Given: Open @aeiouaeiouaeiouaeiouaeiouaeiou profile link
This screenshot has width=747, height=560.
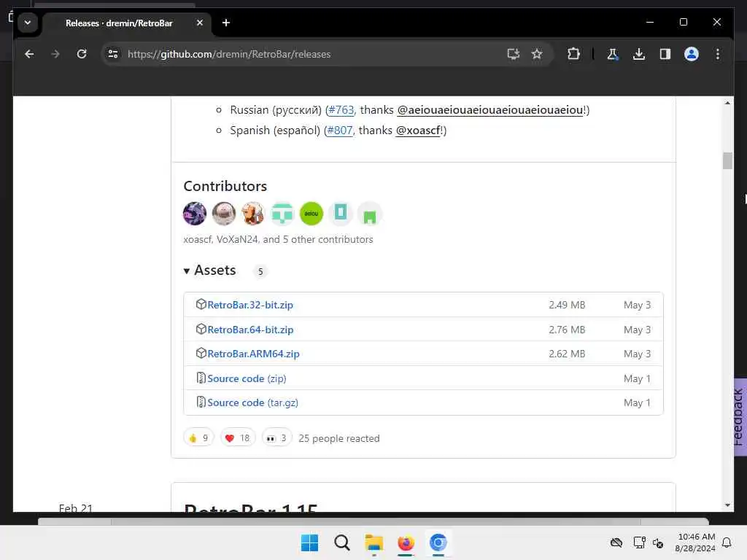Looking at the screenshot, I should click(489, 110).
